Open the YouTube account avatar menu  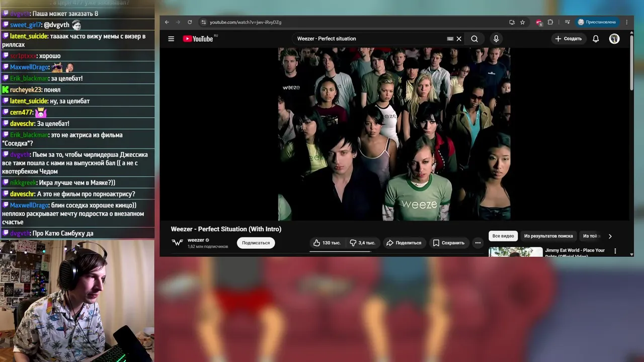tap(614, 39)
